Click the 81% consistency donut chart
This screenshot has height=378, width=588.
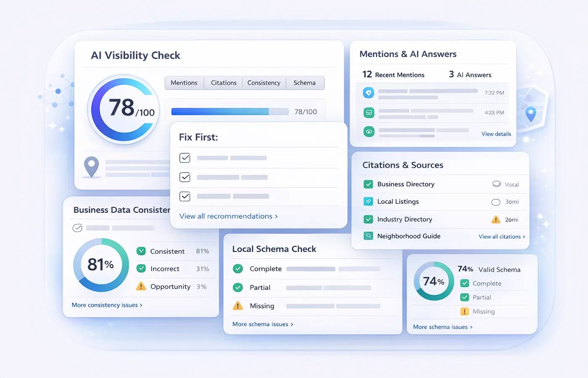tap(101, 265)
